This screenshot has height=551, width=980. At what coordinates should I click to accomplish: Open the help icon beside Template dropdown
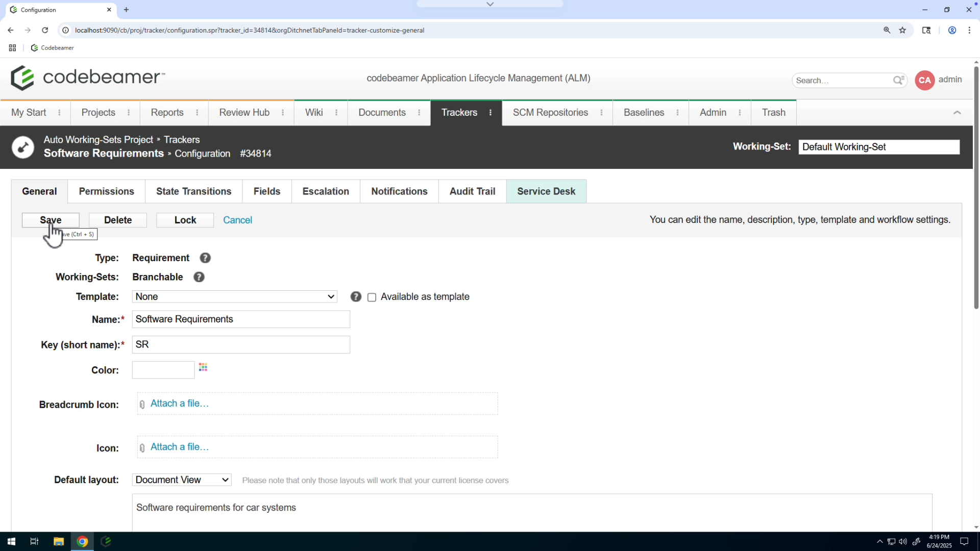coord(356,297)
